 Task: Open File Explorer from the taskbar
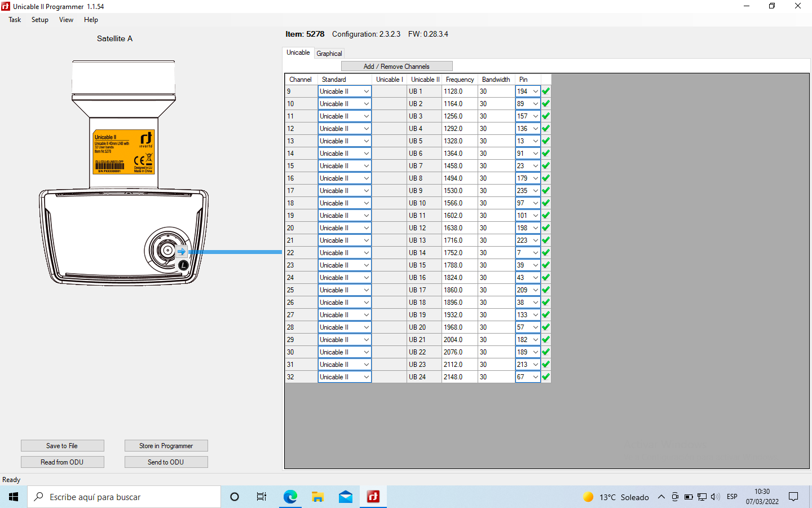point(318,497)
